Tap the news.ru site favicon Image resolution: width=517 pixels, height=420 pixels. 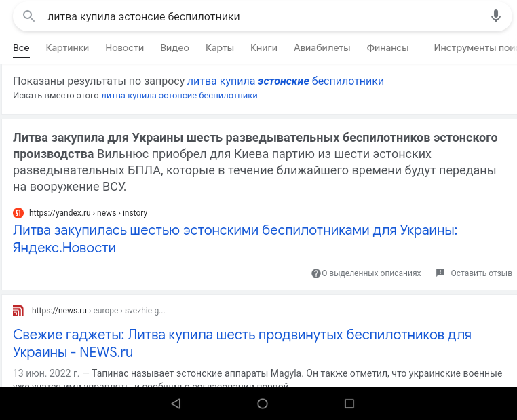pos(18,311)
